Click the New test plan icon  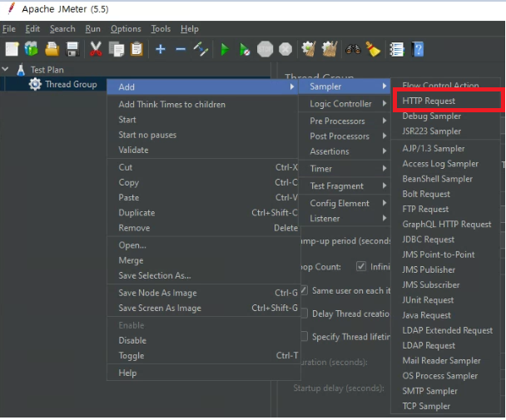click(x=12, y=49)
